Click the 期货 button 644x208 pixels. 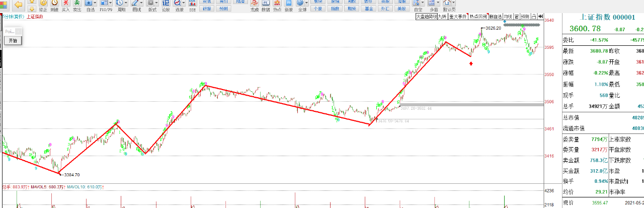(x=352, y=9)
